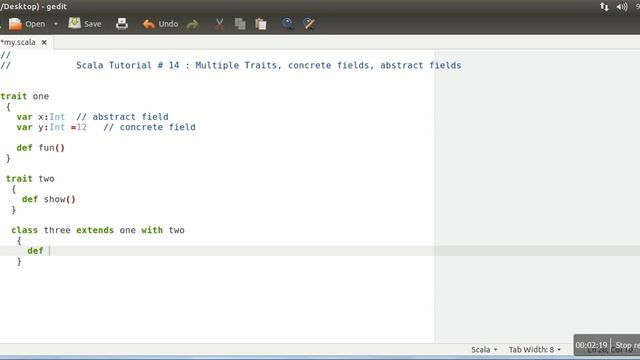The image size is (640, 360).
Task: Open the Scala language selector
Action: pos(484,350)
